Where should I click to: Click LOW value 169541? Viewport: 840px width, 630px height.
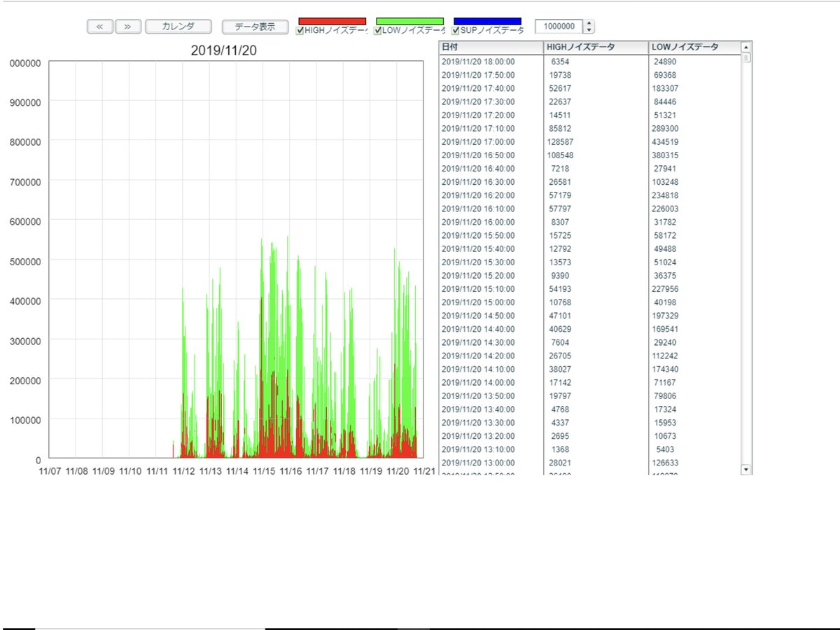tap(664, 329)
